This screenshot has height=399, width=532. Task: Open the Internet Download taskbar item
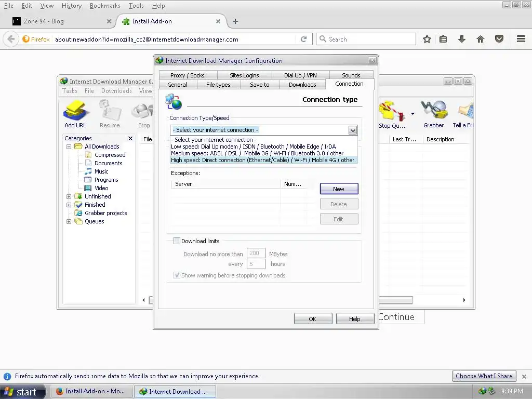pyautogui.click(x=175, y=392)
